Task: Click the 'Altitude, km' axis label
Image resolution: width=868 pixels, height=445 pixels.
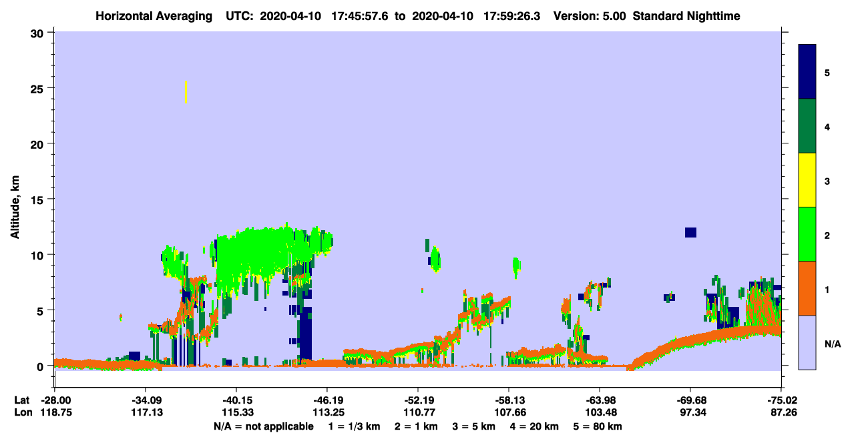Action: pos(15,208)
